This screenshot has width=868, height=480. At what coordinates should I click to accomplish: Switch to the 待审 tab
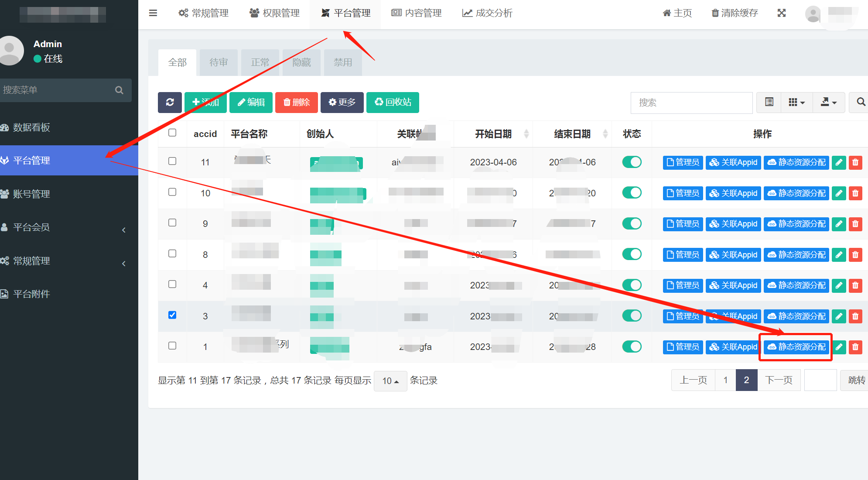click(x=219, y=62)
